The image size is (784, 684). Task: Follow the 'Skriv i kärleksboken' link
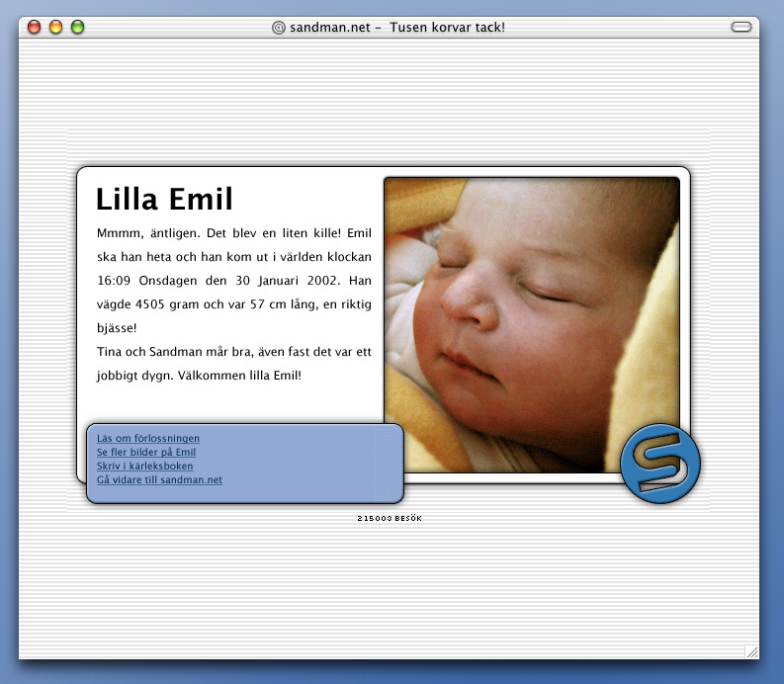(144, 466)
